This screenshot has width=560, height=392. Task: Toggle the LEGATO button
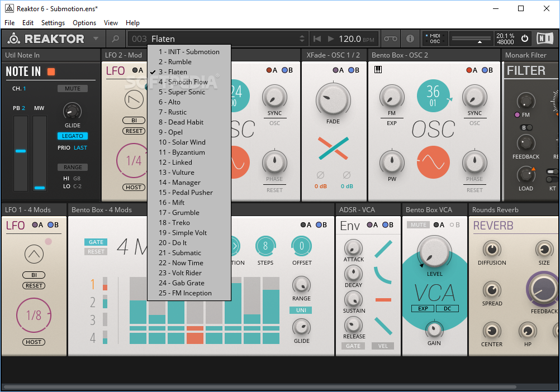click(73, 136)
